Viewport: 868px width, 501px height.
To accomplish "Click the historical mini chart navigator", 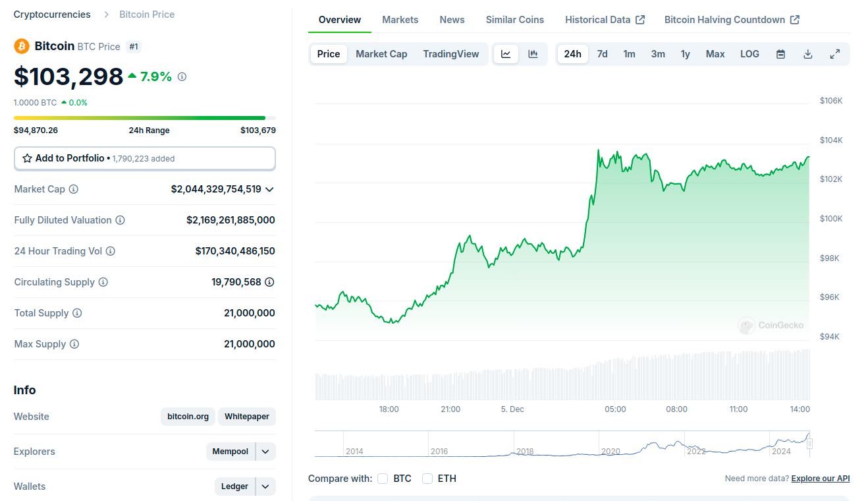I will coord(562,444).
